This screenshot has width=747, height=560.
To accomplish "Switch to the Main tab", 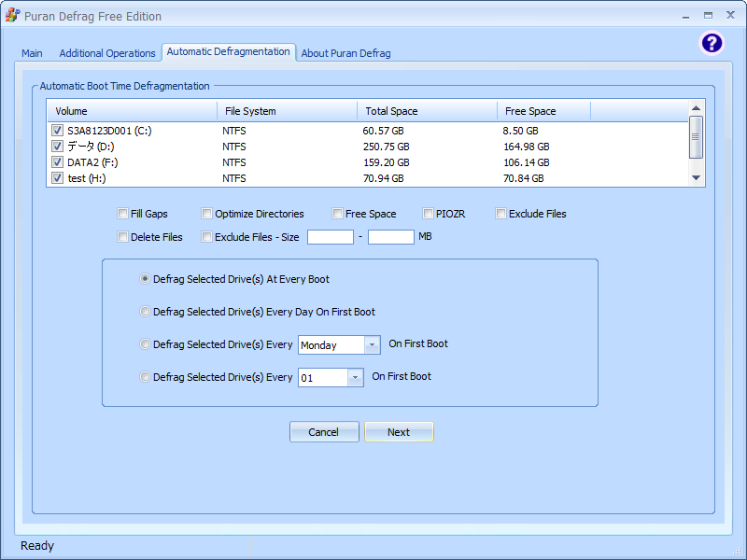I will coord(32,53).
